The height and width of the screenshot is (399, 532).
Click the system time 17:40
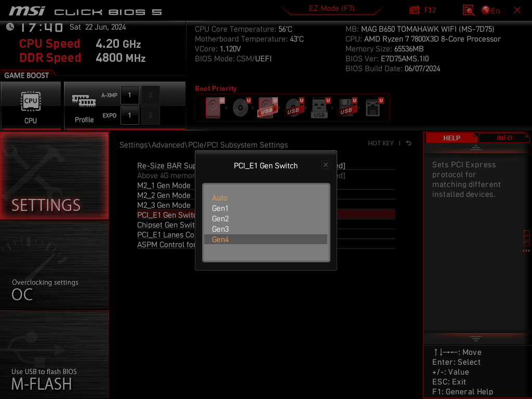point(42,27)
